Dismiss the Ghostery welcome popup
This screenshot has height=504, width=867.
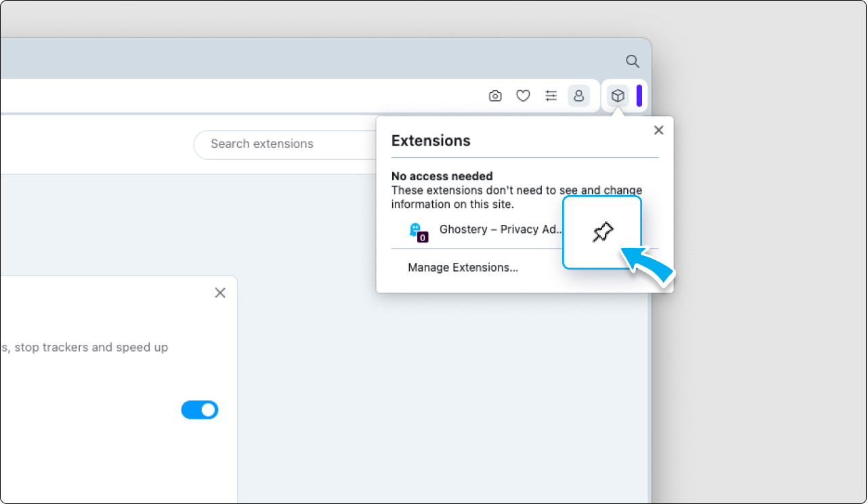coord(220,293)
